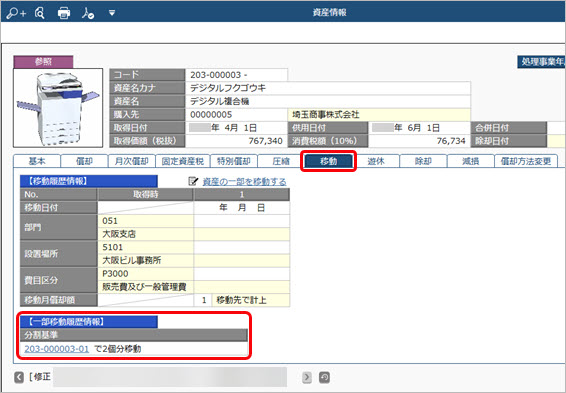Switch to the 固定資産税 tab
This screenshot has width=566, height=393.
(x=183, y=161)
